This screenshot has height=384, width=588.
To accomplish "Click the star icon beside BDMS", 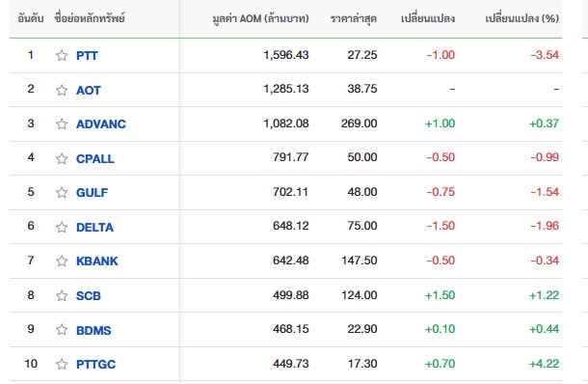I will [x=62, y=330].
